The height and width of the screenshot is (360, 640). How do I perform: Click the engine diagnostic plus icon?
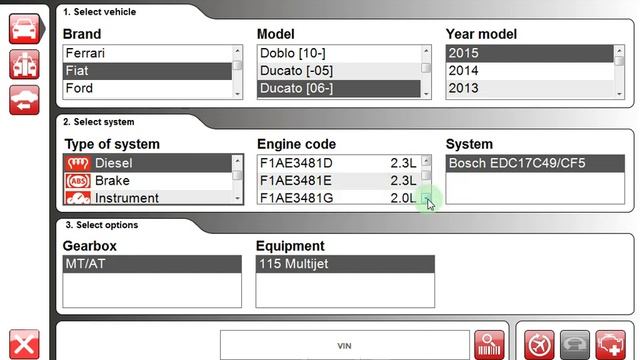[x=611, y=345]
